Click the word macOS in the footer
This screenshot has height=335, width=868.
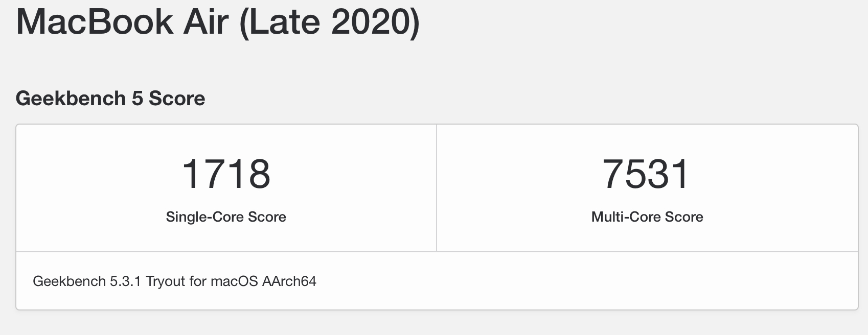(x=234, y=281)
